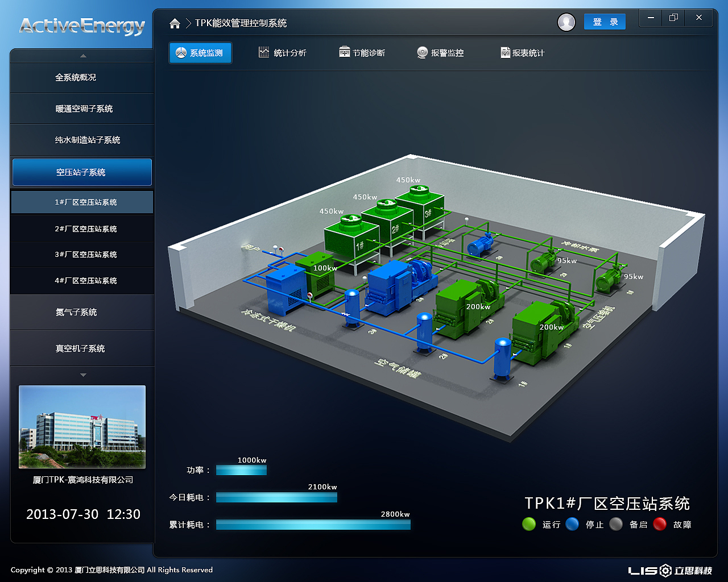Select 2#厂区空压站系统 submenu item

coord(82,229)
